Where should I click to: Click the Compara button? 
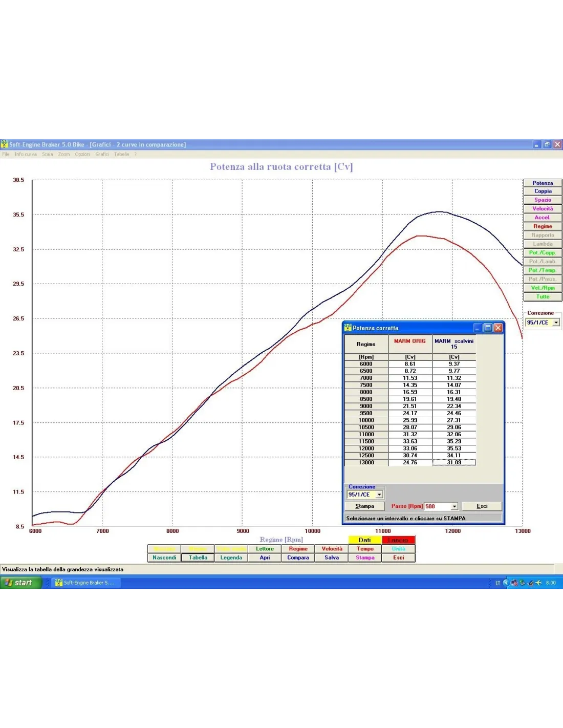pyautogui.click(x=298, y=558)
